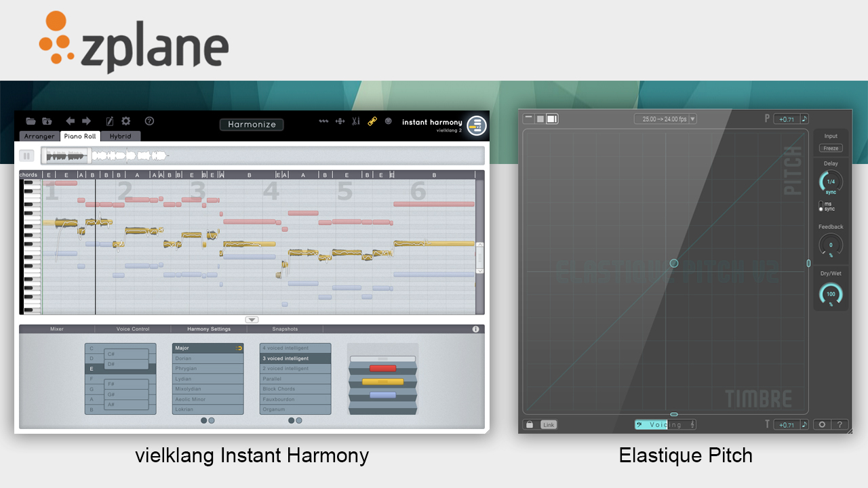Adjust the Delay knob
This screenshot has width=868, height=488.
click(x=831, y=182)
